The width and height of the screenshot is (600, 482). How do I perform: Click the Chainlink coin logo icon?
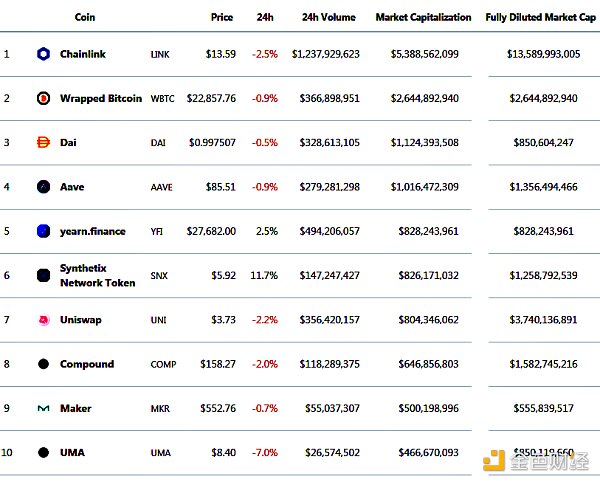[43, 54]
